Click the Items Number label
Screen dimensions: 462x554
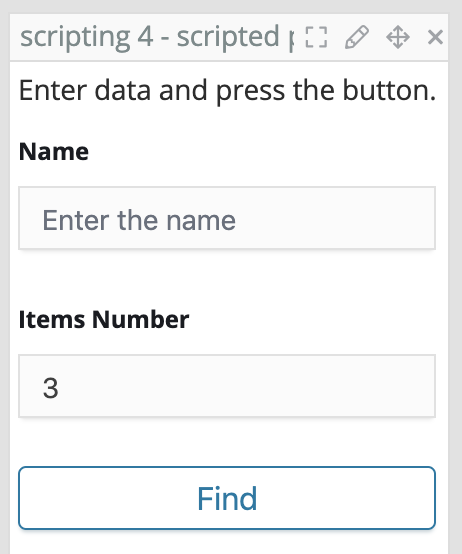[x=104, y=320]
